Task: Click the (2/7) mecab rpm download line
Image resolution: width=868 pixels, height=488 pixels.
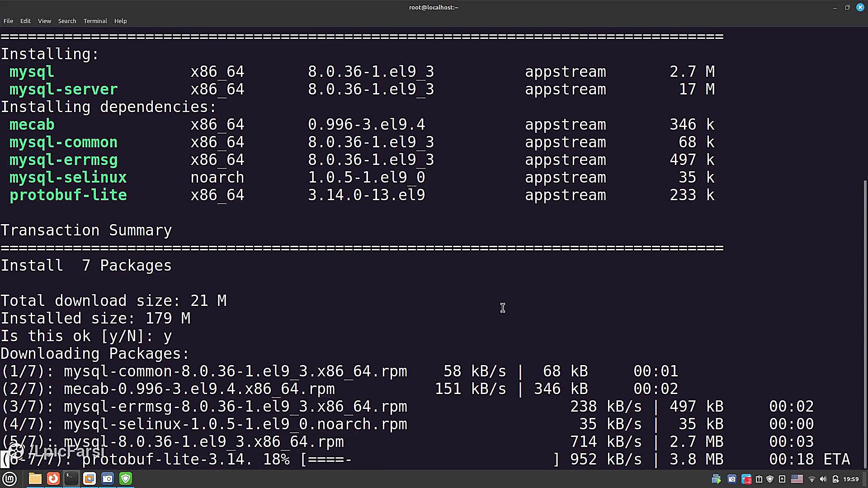Action: click(339, 389)
